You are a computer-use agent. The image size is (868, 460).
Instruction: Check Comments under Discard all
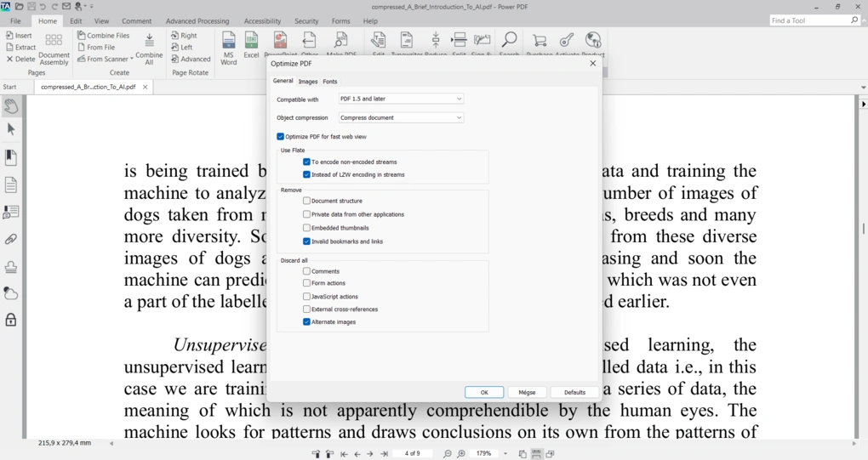tap(306, 271)
